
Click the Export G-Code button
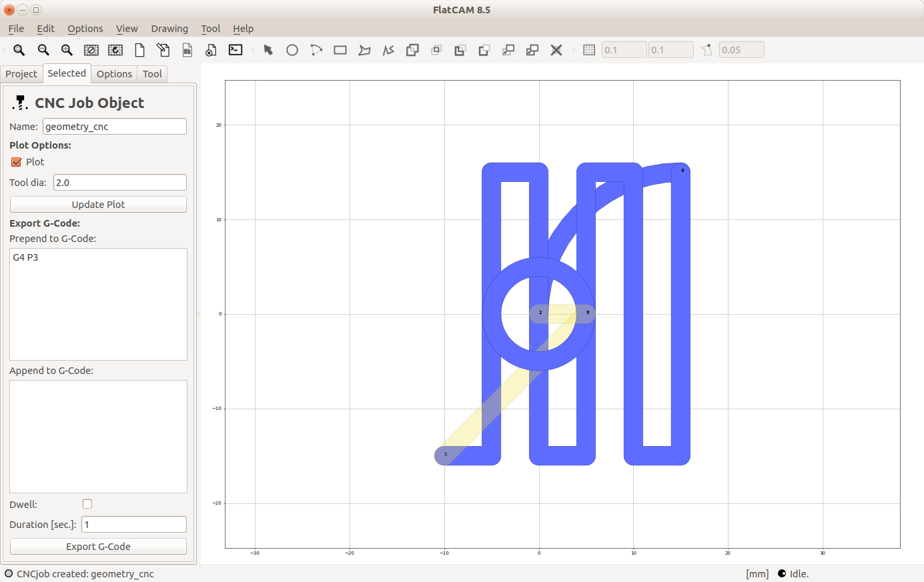click(x=98, y=547)
